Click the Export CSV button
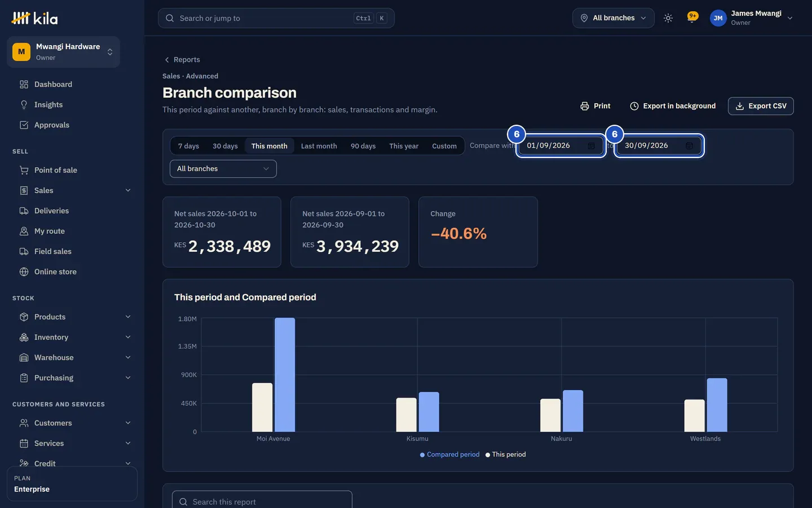The height and width of the screenshot is (508, 812). [761, 106]
